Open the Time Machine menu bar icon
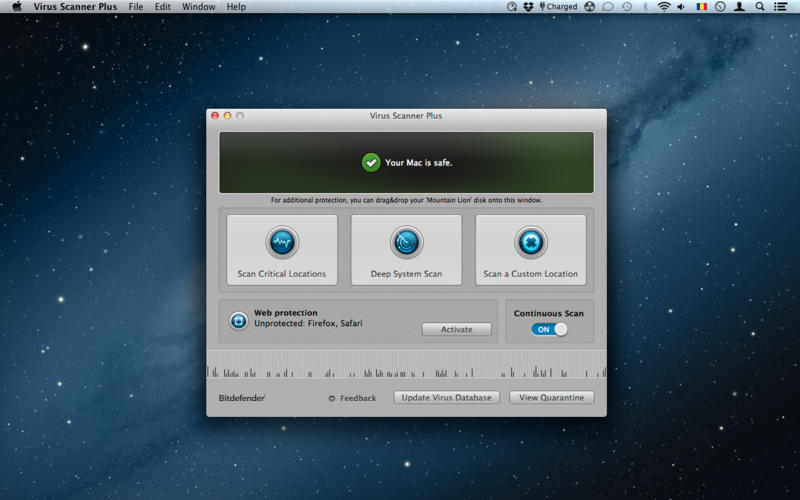Viewport: 800px width, 500px height. coord(627,7)
